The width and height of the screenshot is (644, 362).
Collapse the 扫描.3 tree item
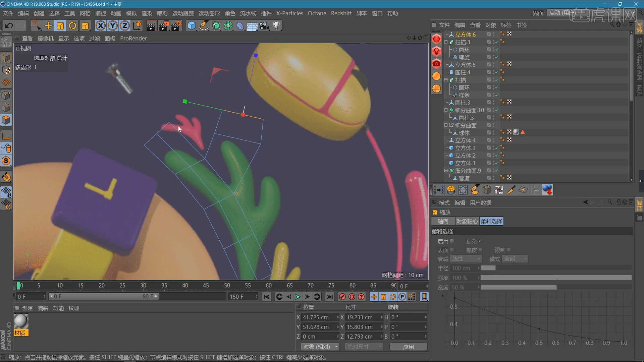point(446,42)
